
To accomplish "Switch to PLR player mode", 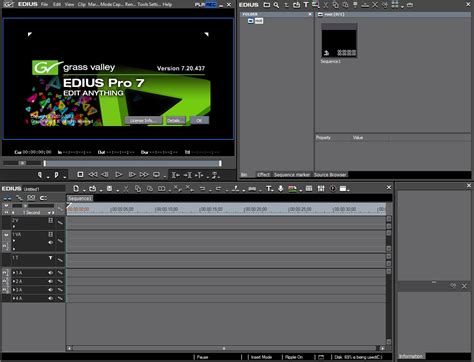I will (200, 5).
